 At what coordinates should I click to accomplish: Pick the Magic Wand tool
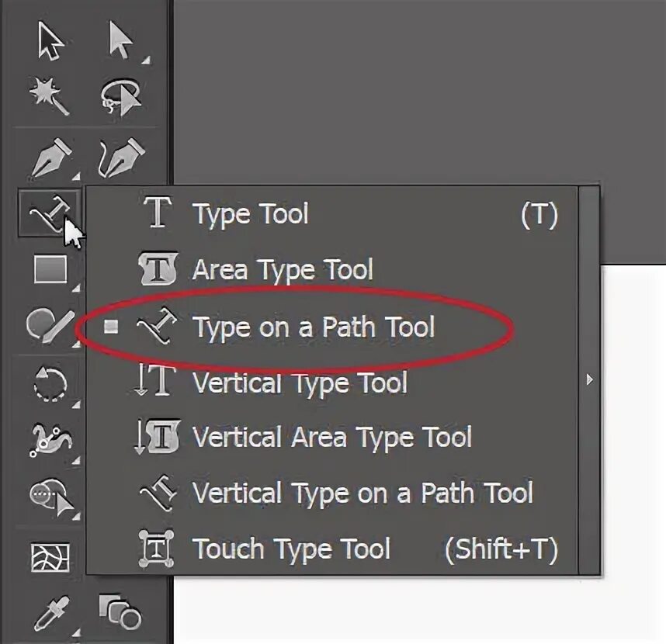click(49, 97)
